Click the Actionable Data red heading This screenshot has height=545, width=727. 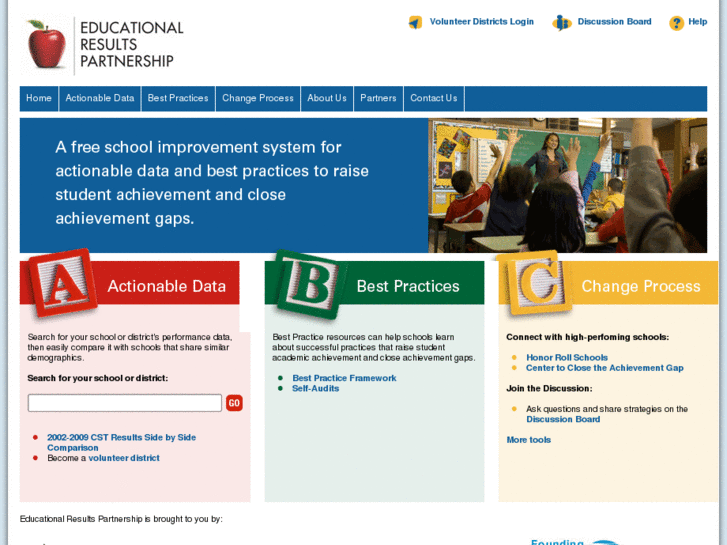(166, 286)
